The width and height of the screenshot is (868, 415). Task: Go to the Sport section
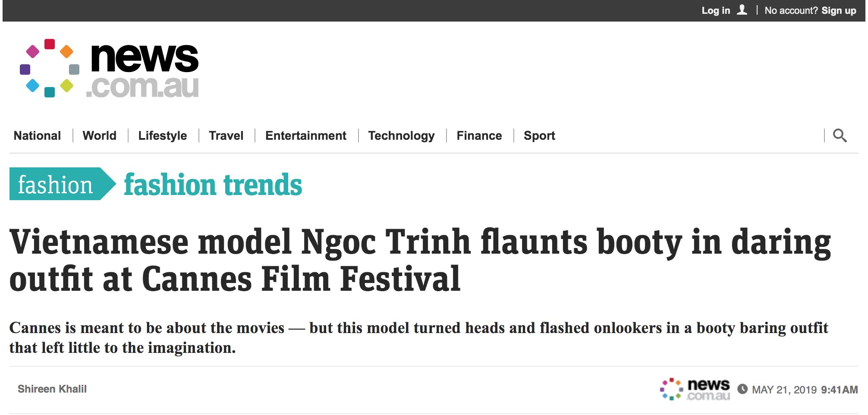pyautogui.click(x=539, y=135)
